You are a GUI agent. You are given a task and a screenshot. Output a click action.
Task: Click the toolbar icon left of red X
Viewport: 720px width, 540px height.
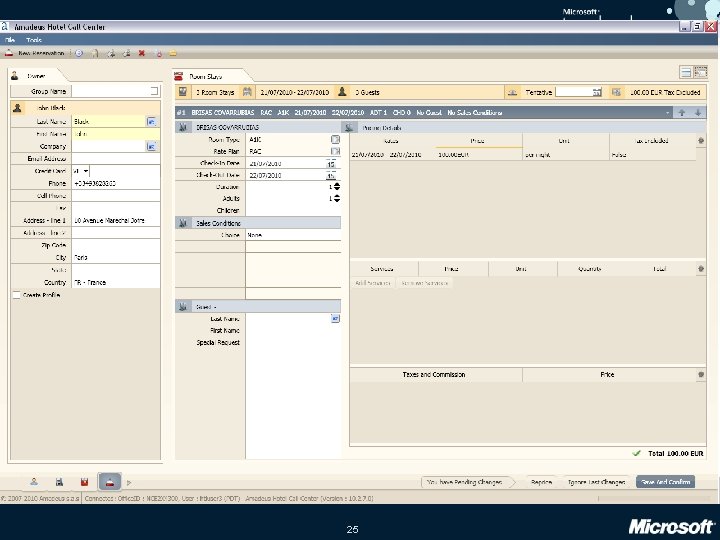(x=127, y=53)
